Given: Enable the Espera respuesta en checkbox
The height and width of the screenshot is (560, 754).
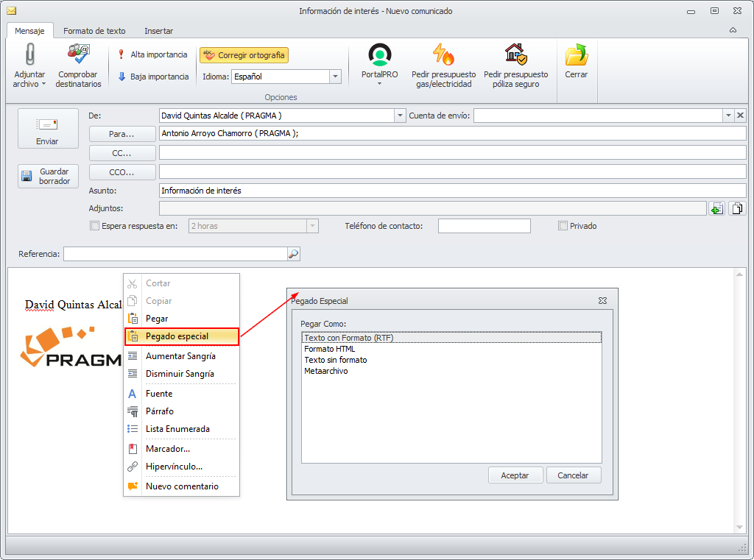Looking at the screenshot, I should tap(94, 226).
